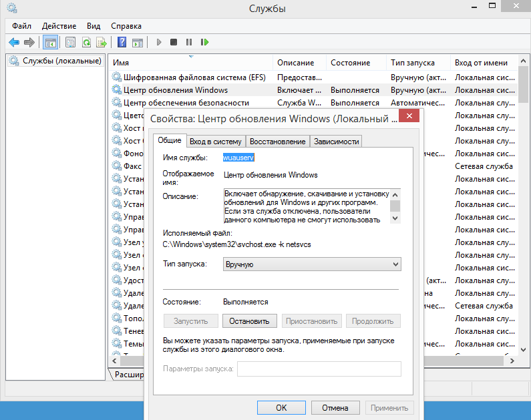The height and width of the screenshot is (420, 531).
Task: Switch to the Вход в систему tab
Action: tap(215, 142)
